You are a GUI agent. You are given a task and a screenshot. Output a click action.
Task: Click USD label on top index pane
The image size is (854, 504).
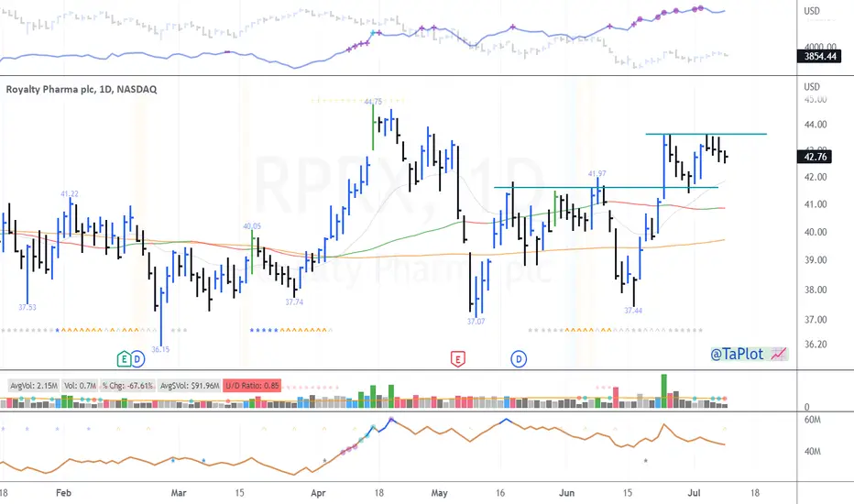tap(812, 11)
